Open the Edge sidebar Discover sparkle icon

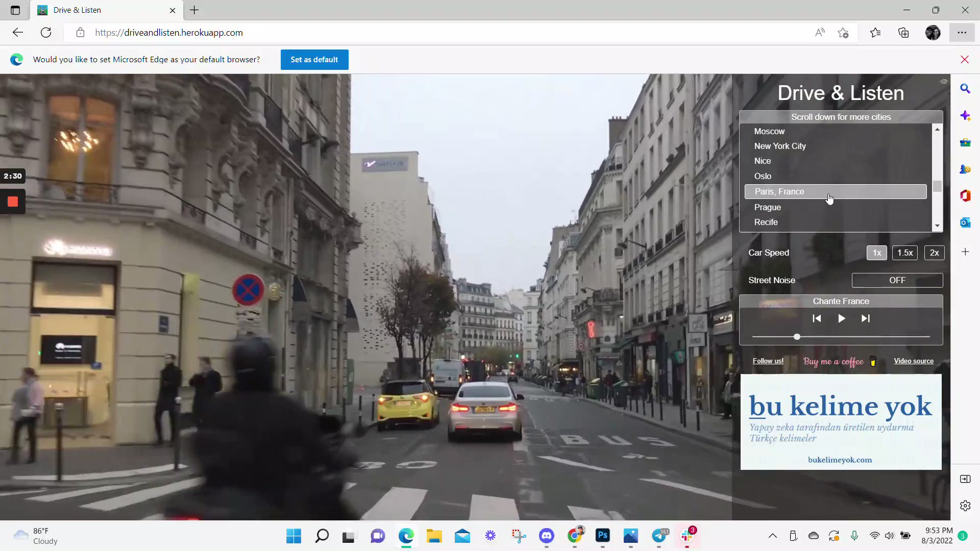(x=965, y=116)
